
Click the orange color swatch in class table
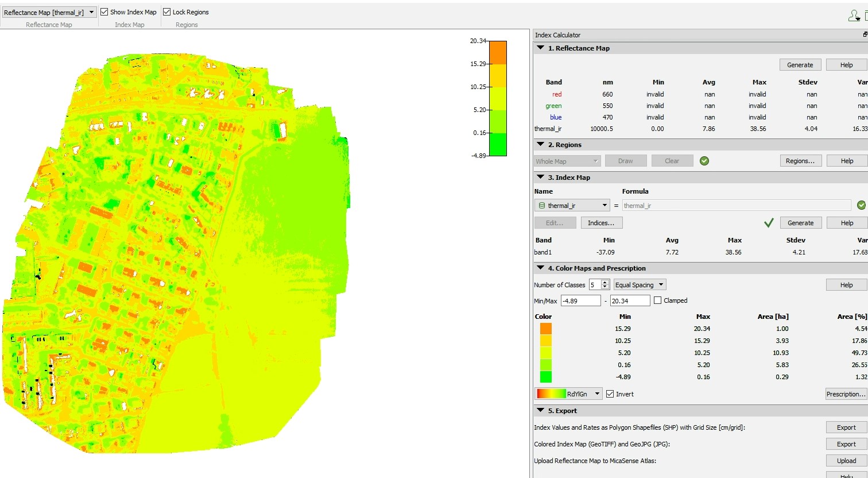(545, 329)
